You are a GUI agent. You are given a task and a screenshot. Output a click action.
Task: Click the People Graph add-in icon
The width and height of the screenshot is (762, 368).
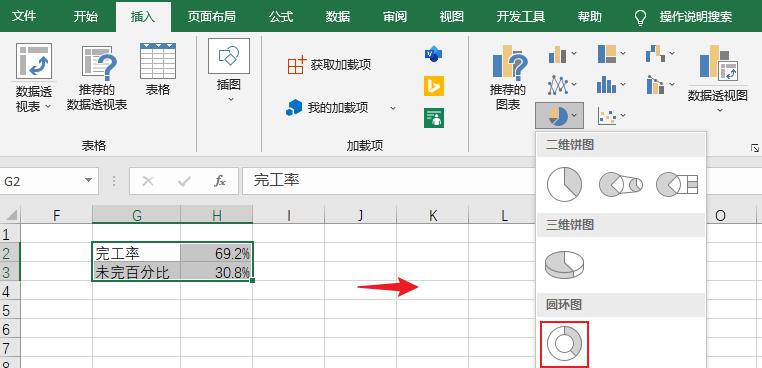pyautogui.click(x=433, y=118)
